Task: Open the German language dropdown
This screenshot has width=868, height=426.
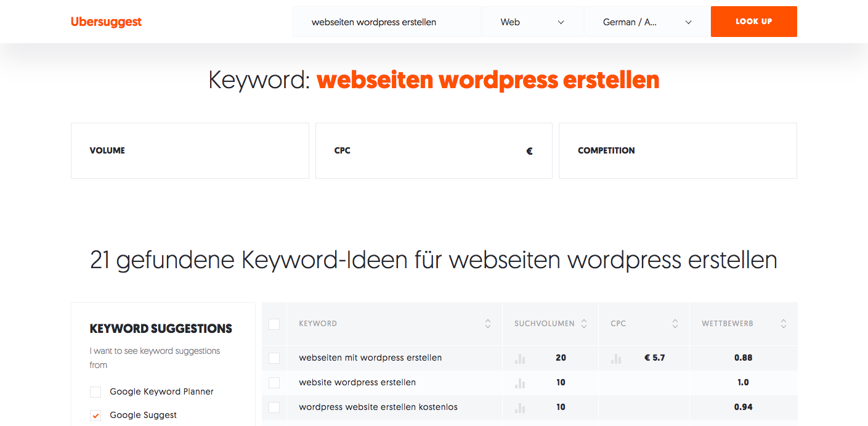Action: [647, 22]
